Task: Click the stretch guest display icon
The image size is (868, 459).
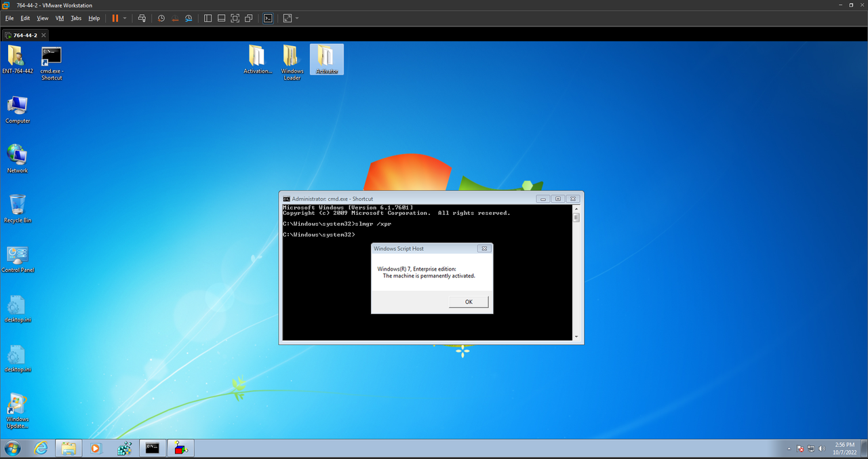Action: pos(288,18)
